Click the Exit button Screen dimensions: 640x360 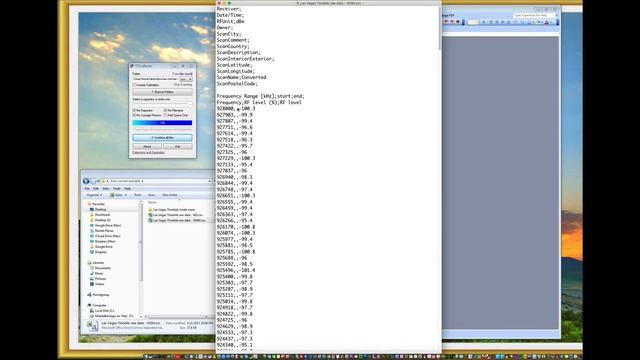178,147
